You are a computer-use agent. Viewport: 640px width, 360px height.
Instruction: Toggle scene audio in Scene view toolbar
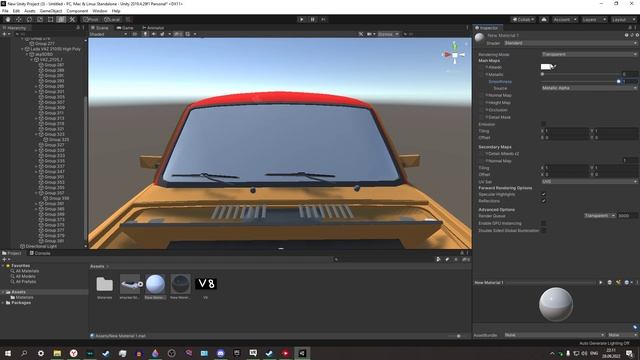[153, 34]
